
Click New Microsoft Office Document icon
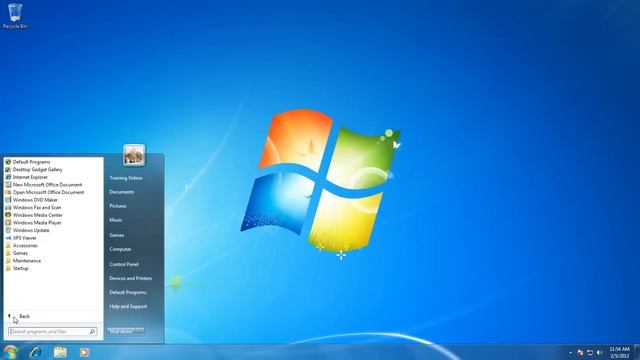point(8,184)
